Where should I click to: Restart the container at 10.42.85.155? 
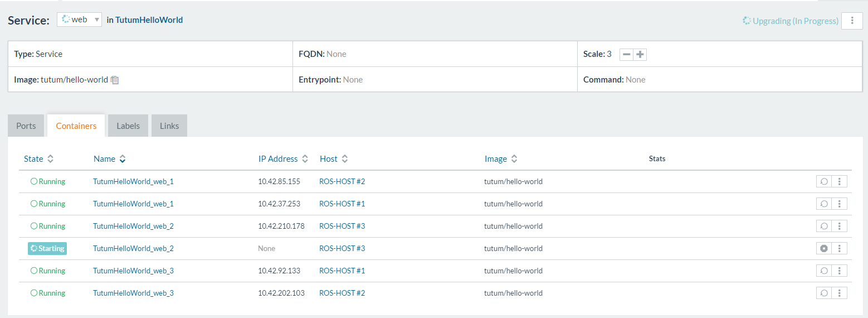click(x=823, y=181)
